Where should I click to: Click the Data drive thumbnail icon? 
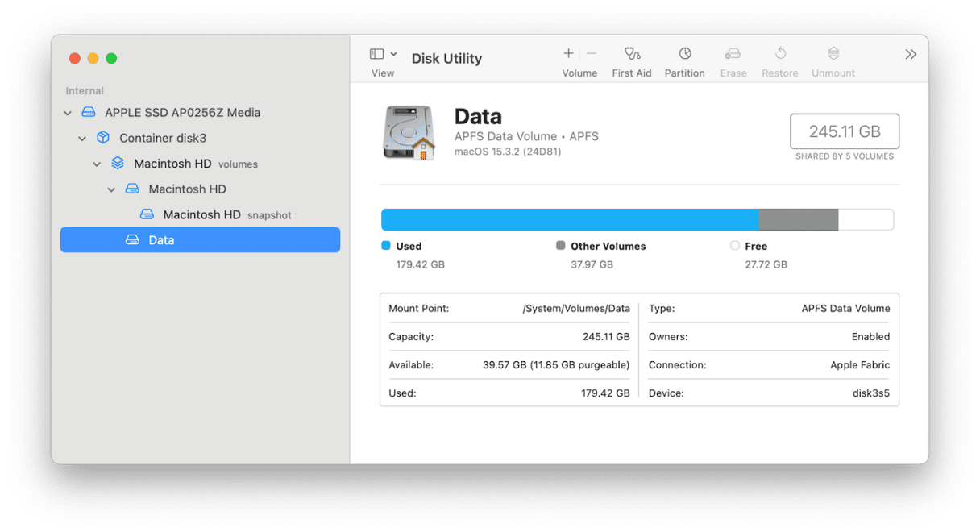point(409,133)
